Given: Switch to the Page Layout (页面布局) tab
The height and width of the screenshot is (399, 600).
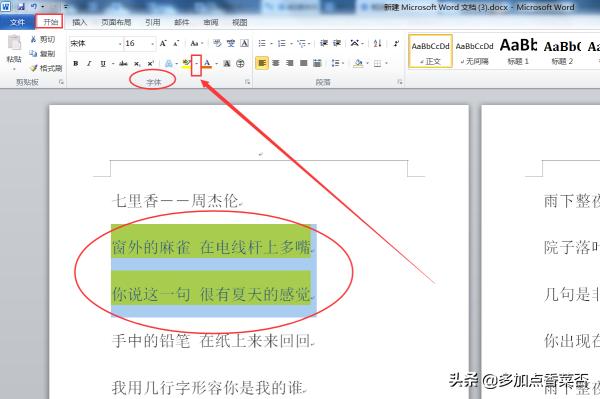Looking at the screenshot, I should [116, 23].
